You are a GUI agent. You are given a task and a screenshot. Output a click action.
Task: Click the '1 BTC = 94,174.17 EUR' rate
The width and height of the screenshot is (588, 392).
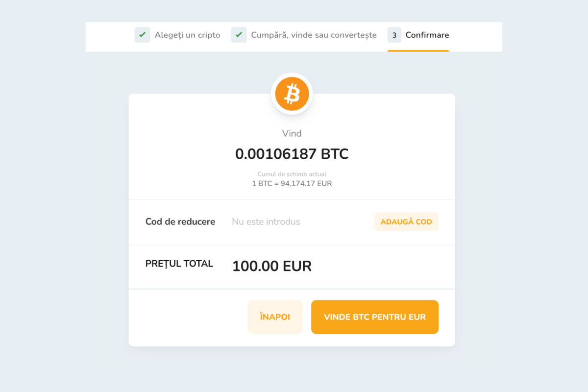[292, 183]
